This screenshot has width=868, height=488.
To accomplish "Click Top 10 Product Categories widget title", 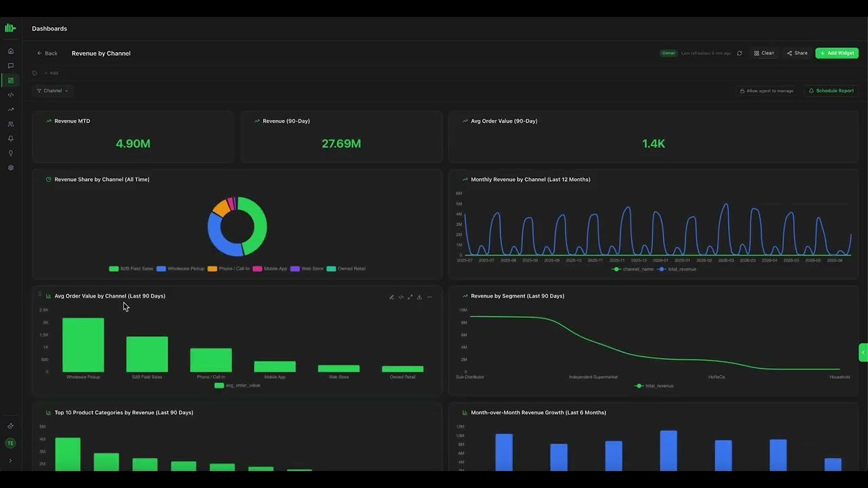I will pos(124,413).
